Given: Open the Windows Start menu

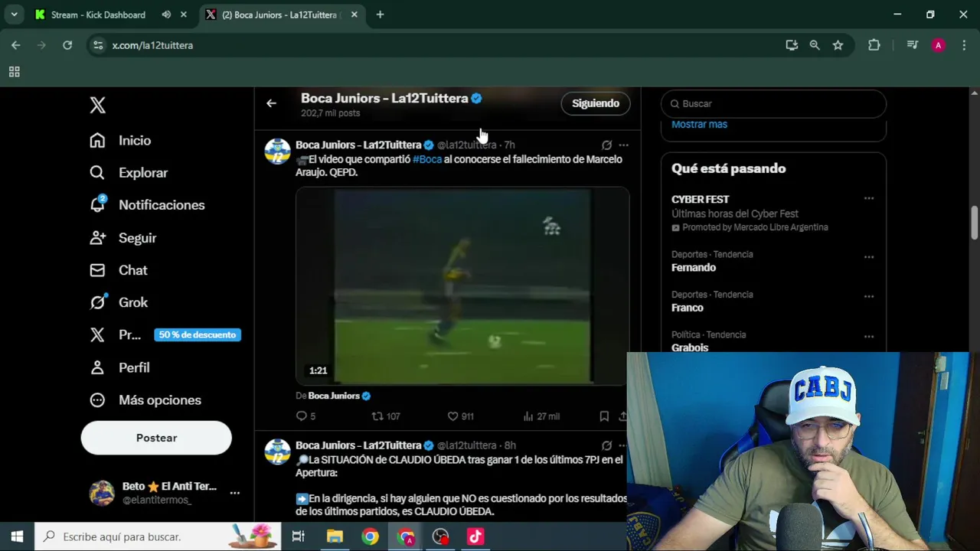Looking at the screenshot, I should point(17,536).
